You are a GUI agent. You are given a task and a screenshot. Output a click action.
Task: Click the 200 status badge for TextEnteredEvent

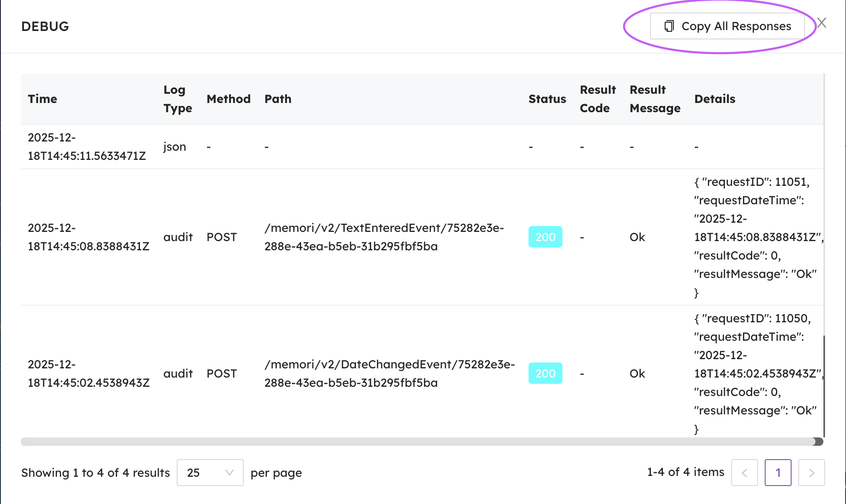[x=545, y=237]
